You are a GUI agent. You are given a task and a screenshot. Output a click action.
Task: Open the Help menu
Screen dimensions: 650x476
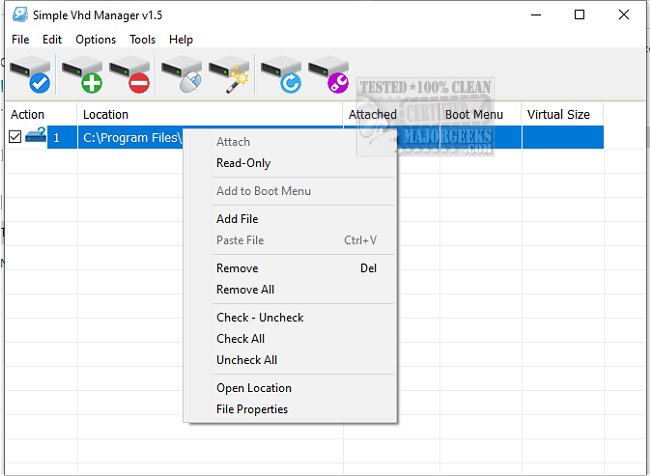(181, 39)
